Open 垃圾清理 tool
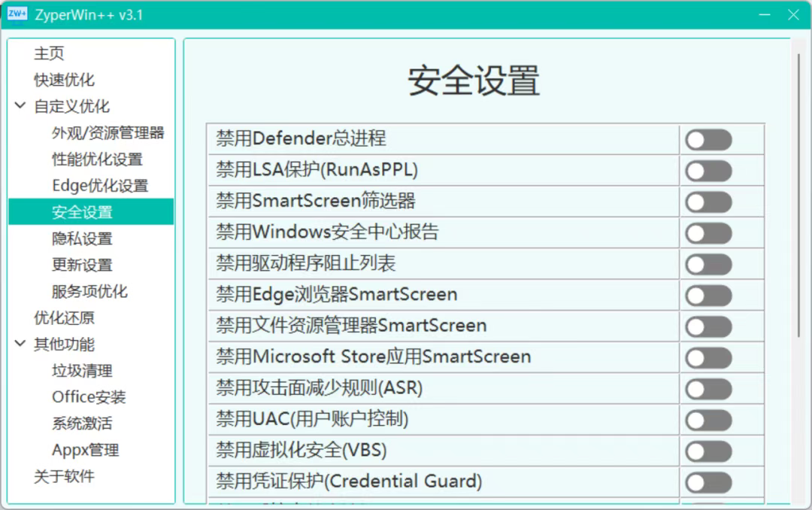 (x=82, y=371)
